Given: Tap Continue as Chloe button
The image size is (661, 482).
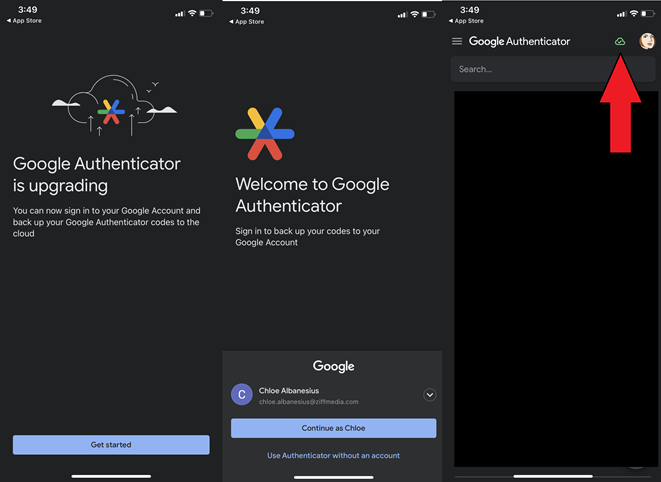Looking at the screenshot, I should point(333,428).
